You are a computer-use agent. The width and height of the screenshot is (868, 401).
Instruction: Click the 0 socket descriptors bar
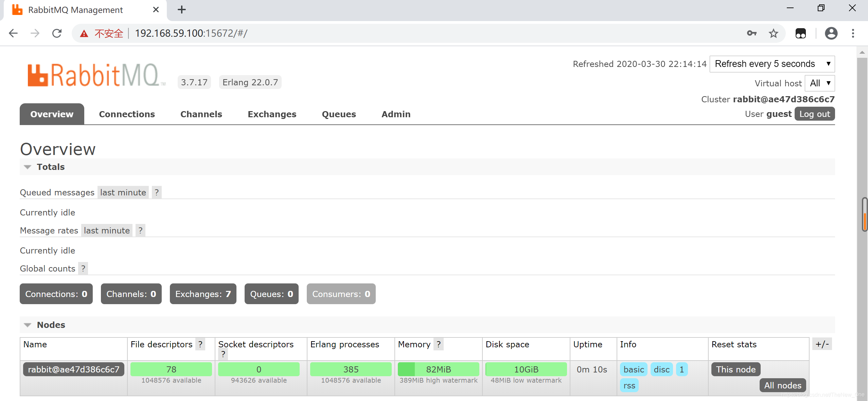(259, 369)
